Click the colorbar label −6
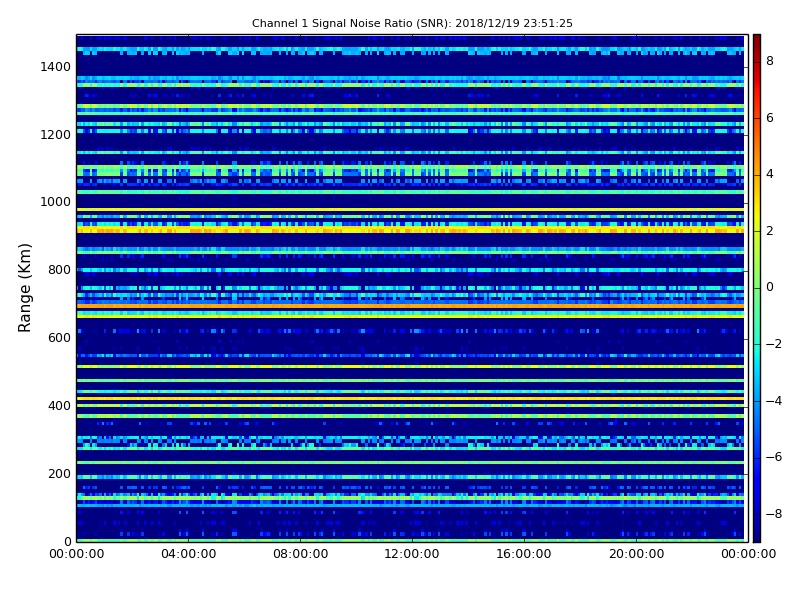The width and height of the screenshot is (800, 600). 774,457
